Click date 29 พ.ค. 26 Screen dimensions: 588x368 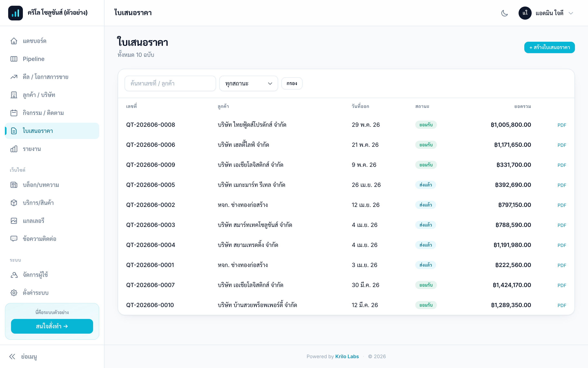coord(366,125)
